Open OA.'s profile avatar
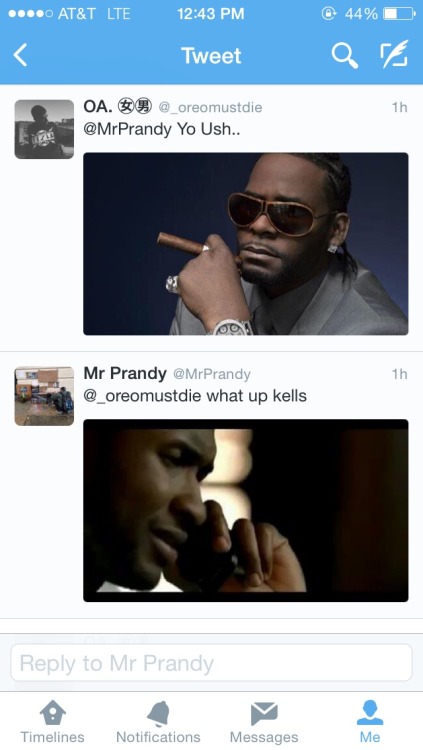Image resolution: width=423 pixels, height=750 pixels. pos(44,129)
